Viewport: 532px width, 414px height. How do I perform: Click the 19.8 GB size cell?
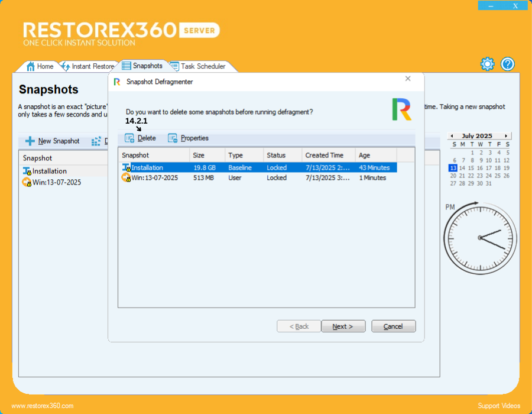[x=205, y=167]
